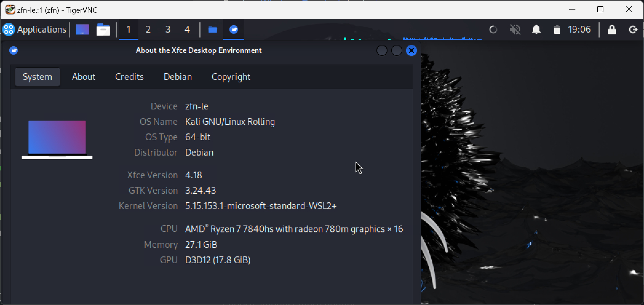The height and width of the screenshot is (305, 644).
Task: Click the About Xfce taskbar button
Action: [x=234, y=30]
